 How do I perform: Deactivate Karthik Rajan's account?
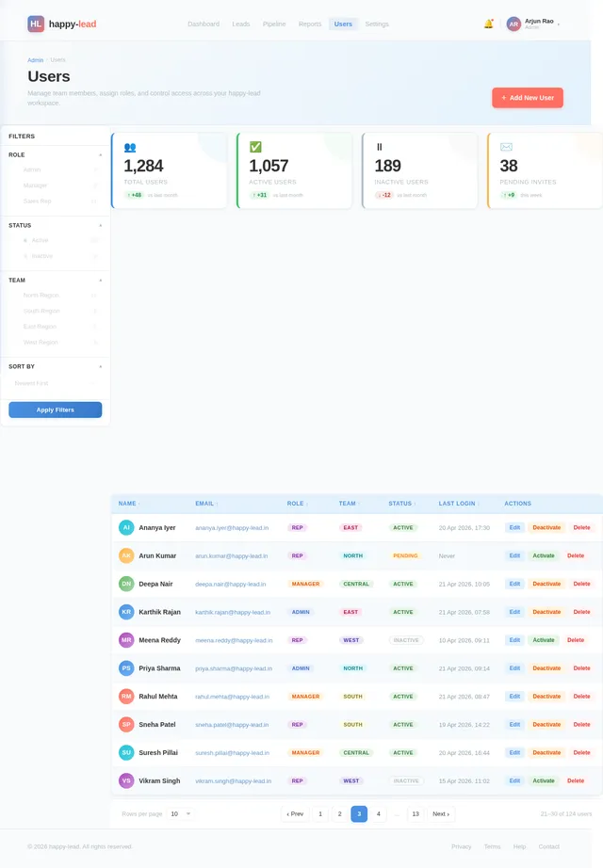click(x=546, y=612)
